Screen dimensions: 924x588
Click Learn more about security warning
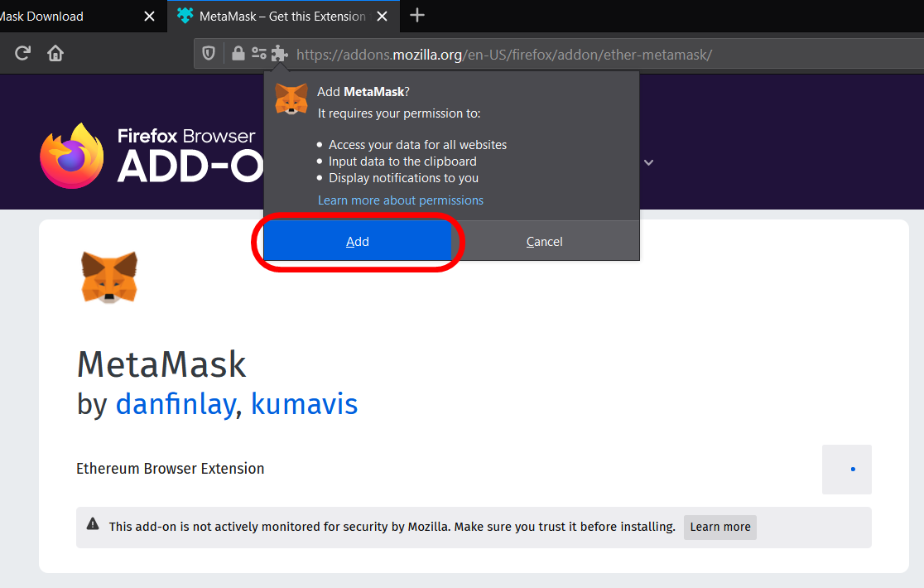pos(720,527)
